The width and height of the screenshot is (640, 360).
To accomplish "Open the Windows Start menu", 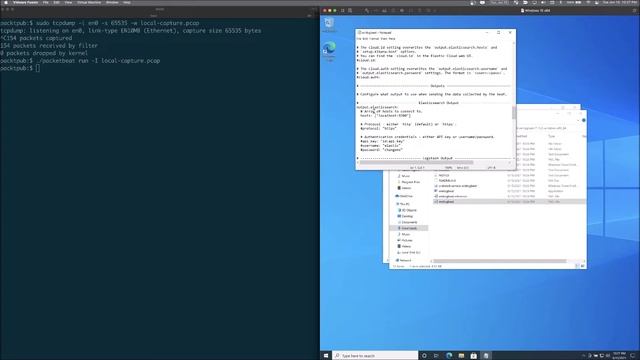I will pos(326,356).
